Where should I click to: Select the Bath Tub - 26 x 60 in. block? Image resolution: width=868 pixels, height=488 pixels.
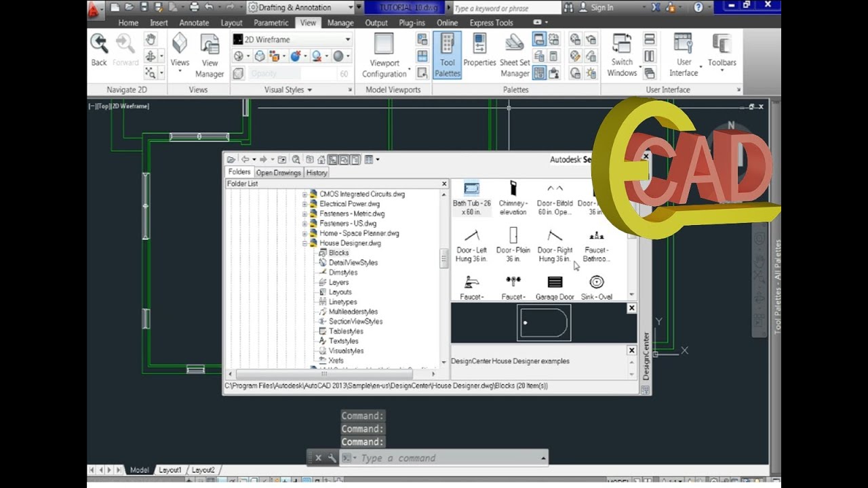coord(472,197)
